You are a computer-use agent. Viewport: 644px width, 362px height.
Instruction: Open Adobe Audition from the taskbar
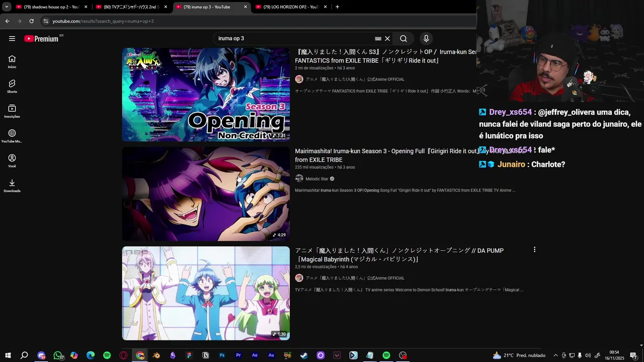(x=271, y=355)
